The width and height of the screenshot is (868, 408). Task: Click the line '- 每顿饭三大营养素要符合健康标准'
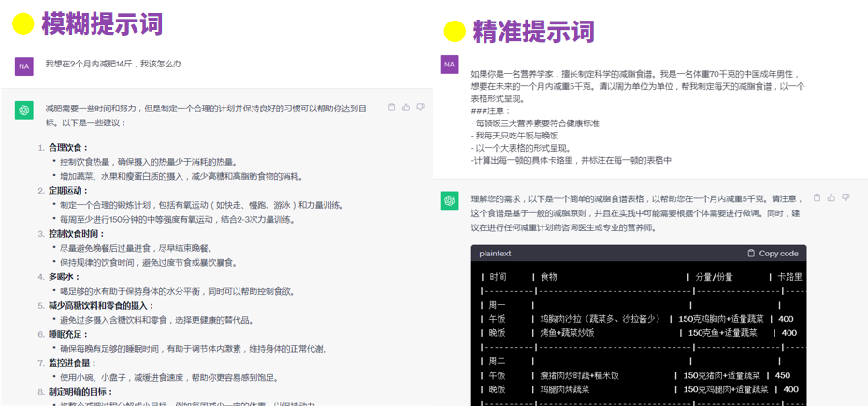pos(535,124)
